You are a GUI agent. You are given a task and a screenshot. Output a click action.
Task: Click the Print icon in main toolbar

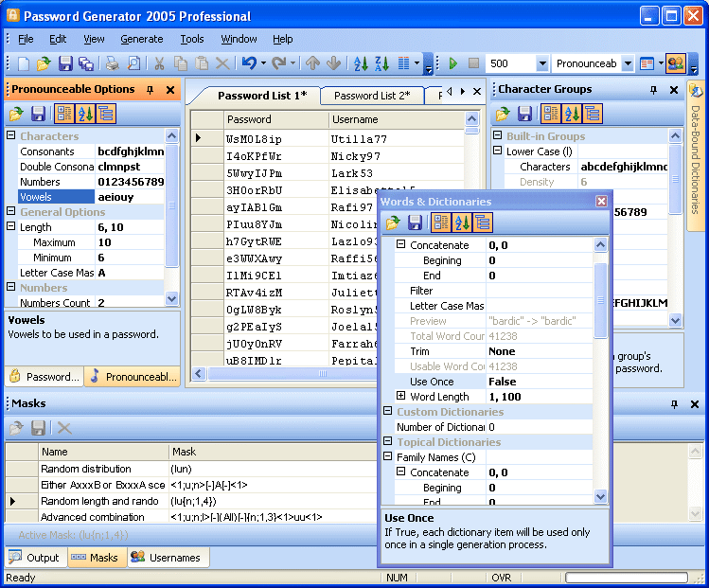[112, 63]
